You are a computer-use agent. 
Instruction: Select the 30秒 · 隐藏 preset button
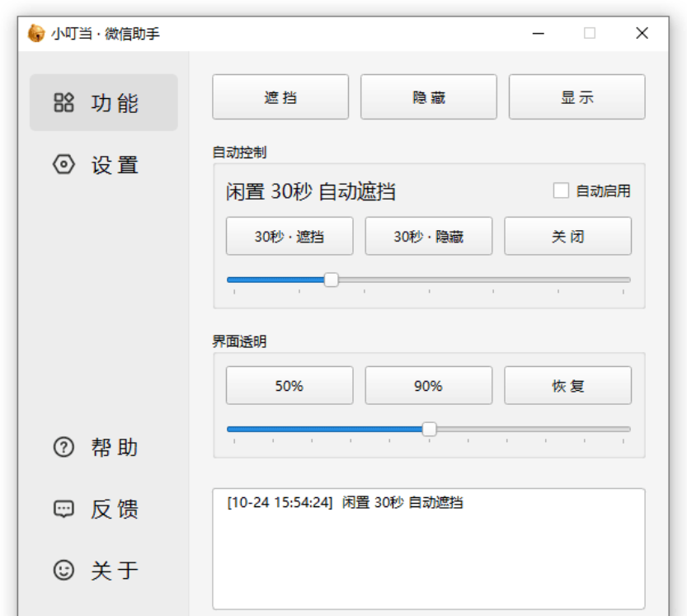point(428,237)
